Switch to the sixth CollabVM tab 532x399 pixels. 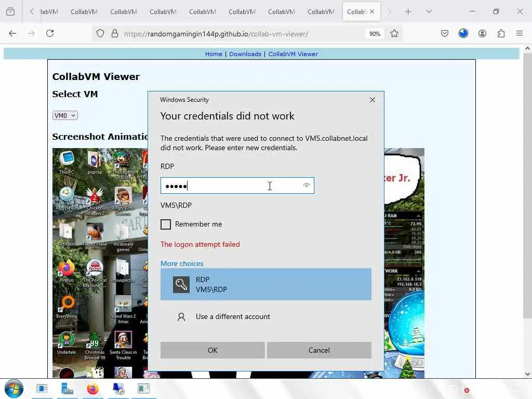coord(242,11)
